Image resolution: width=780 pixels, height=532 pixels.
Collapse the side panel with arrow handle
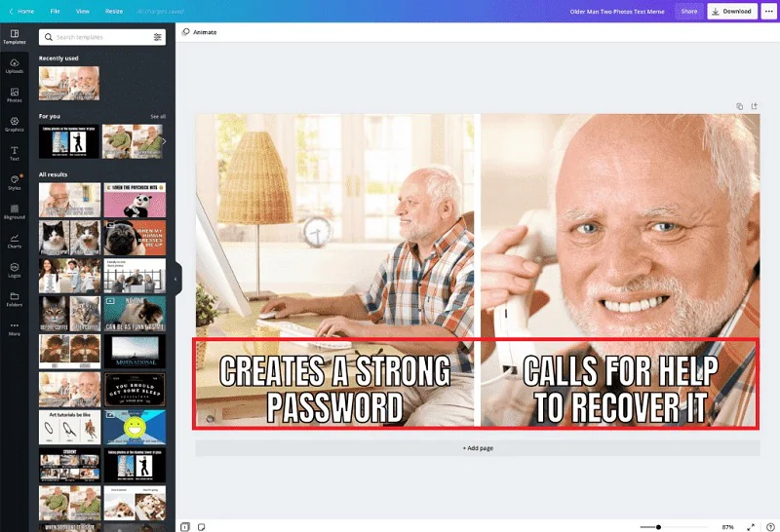pos(175,279)
